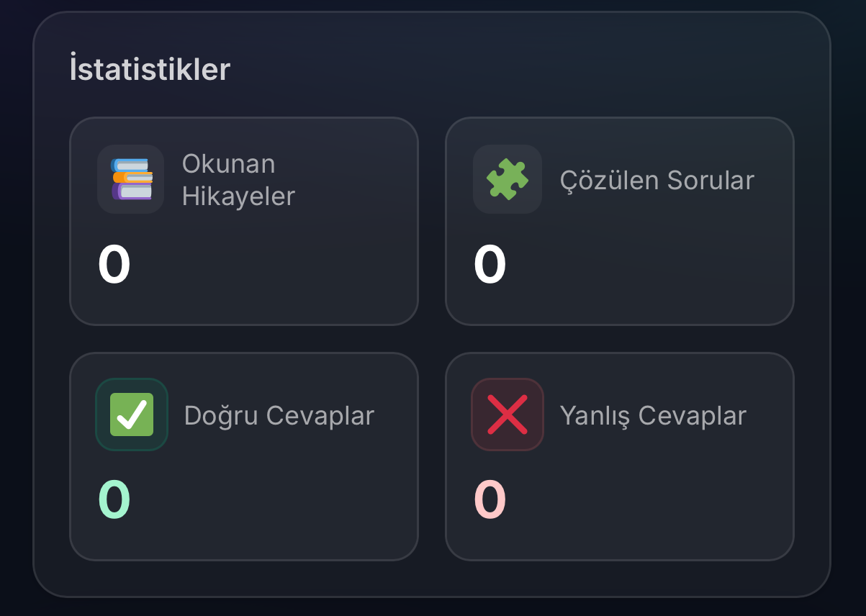
Task: Select the Doğru Cevaplar label
Action: (x=279, y=416)
